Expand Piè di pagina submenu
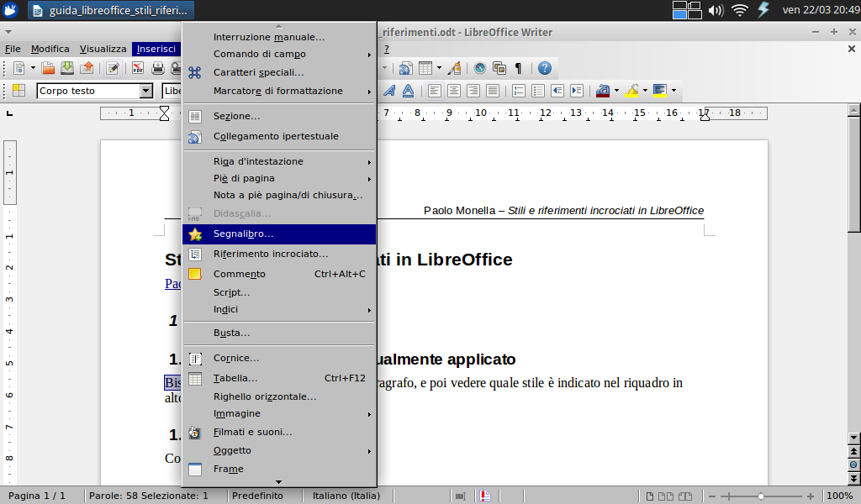Viewport: 861px width, 504px height. [x=279, y=178]
